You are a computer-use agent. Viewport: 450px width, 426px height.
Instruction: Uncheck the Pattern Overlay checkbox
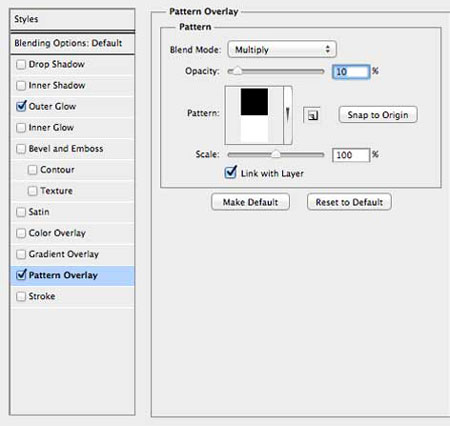click(x=21, y=275)
